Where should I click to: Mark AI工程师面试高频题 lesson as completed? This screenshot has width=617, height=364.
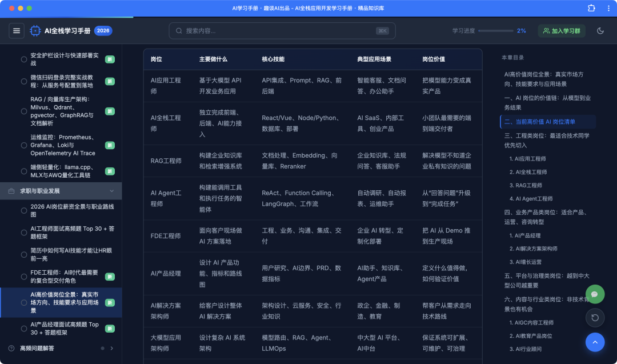click(24, 233)
